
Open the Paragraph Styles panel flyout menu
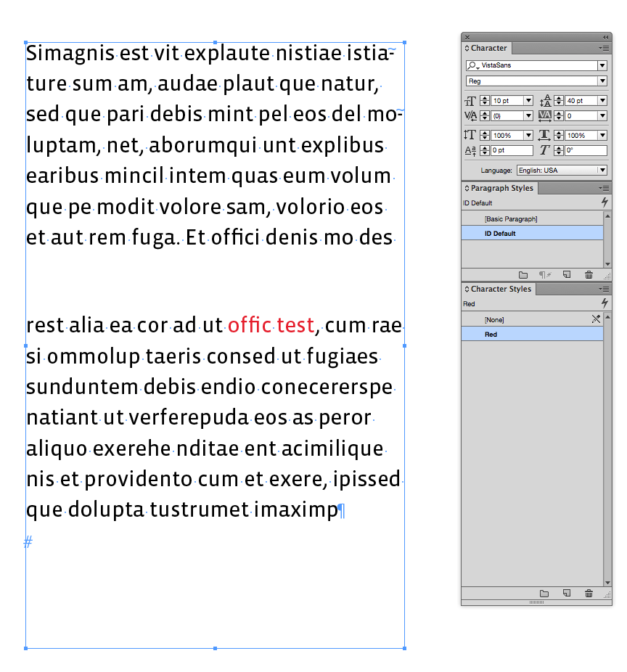[x=604, y=188]
